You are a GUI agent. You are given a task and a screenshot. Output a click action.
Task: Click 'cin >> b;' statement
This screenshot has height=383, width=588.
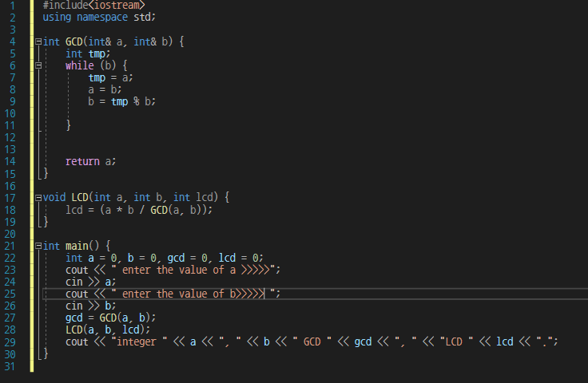click(91, 306)
